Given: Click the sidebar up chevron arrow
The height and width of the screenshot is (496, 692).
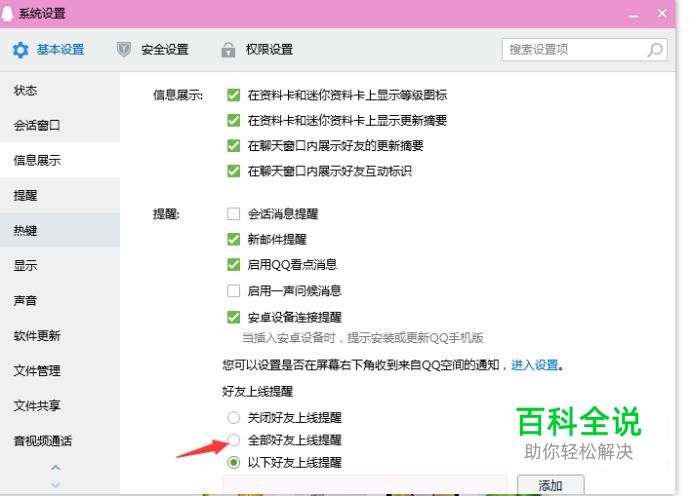Looking at the screenshot, I should [56, 467].
